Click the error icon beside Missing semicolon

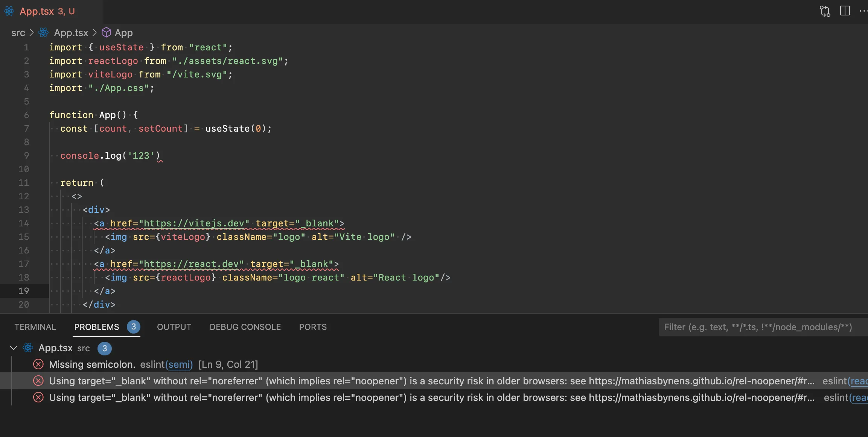click(x=38, y=364)
